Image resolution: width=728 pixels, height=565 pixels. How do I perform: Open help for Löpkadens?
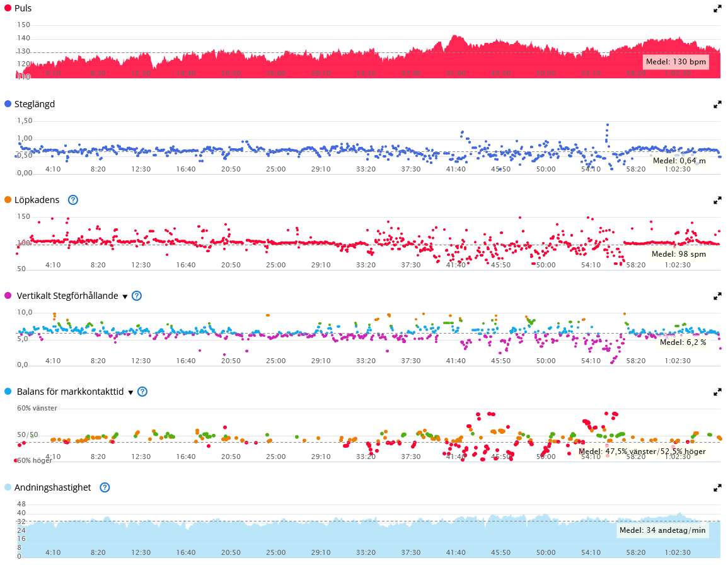73,200
